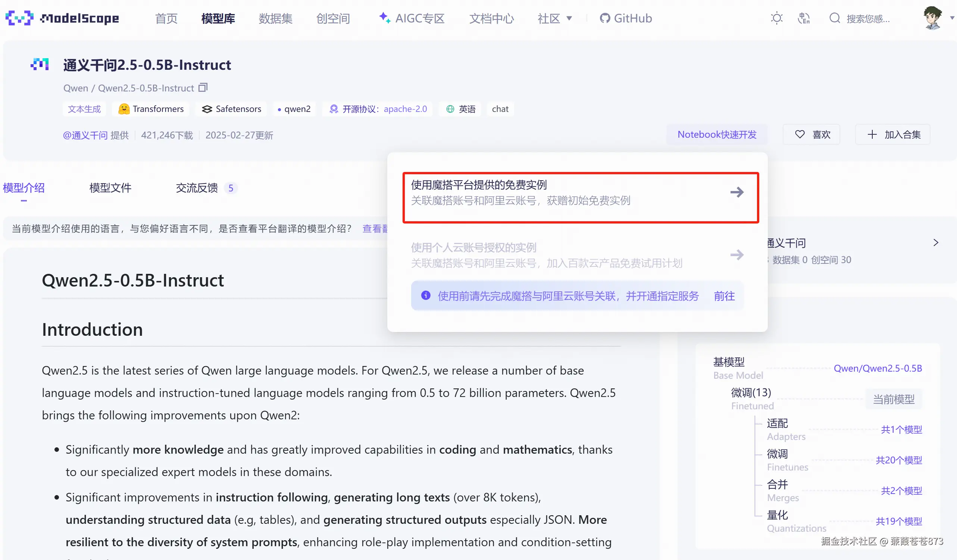Toggle the light/dark theme sun icon

click(x=777, y=18)
